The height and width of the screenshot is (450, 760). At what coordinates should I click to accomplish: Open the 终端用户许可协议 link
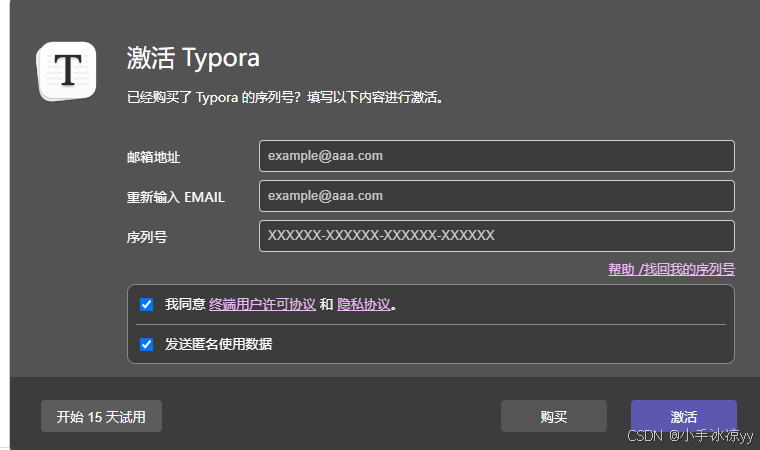tap(262, 305)
